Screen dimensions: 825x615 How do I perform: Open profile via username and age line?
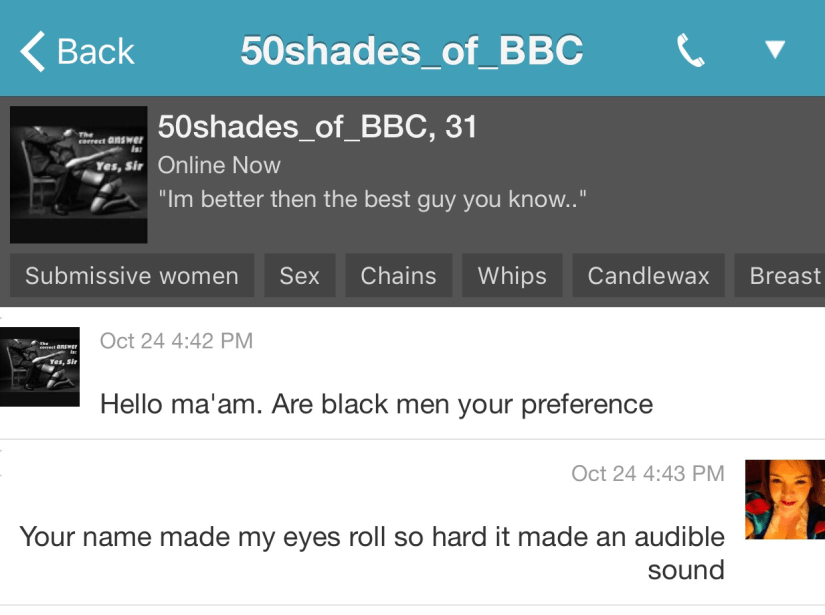318,128
